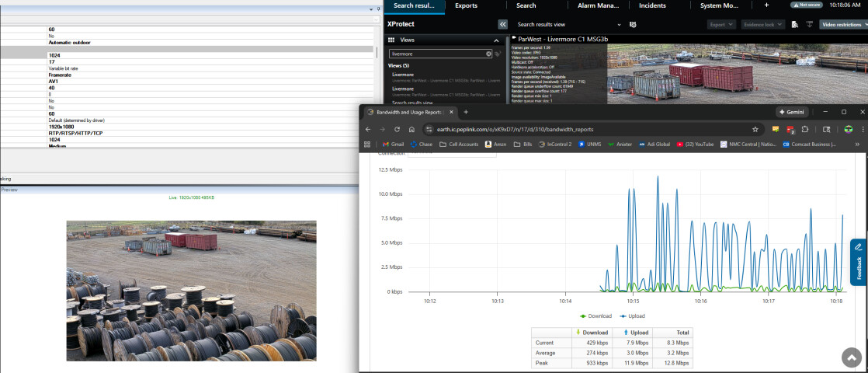Collapse the XProtect side panel with double-chevron
Viewport: 868px width, 373px height.
click(502, 25)
